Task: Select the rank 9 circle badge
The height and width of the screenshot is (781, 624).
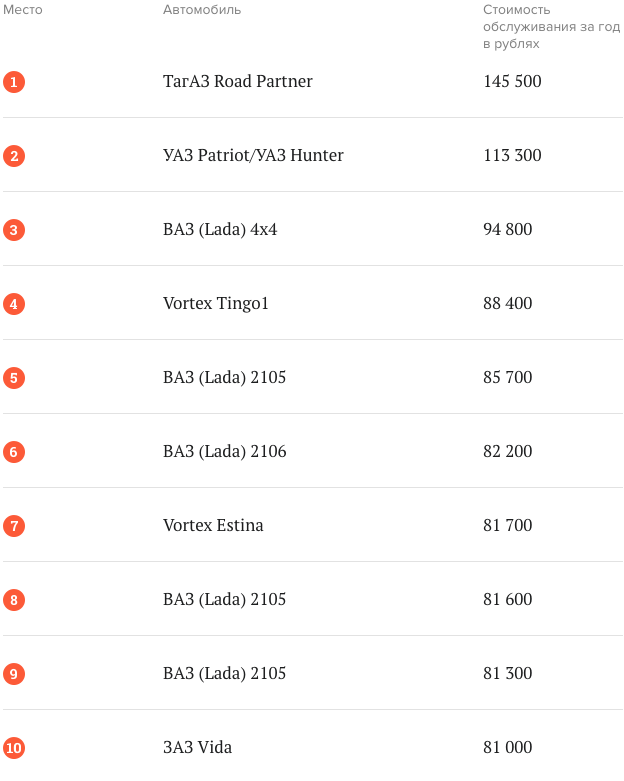Action: (14, 674)
